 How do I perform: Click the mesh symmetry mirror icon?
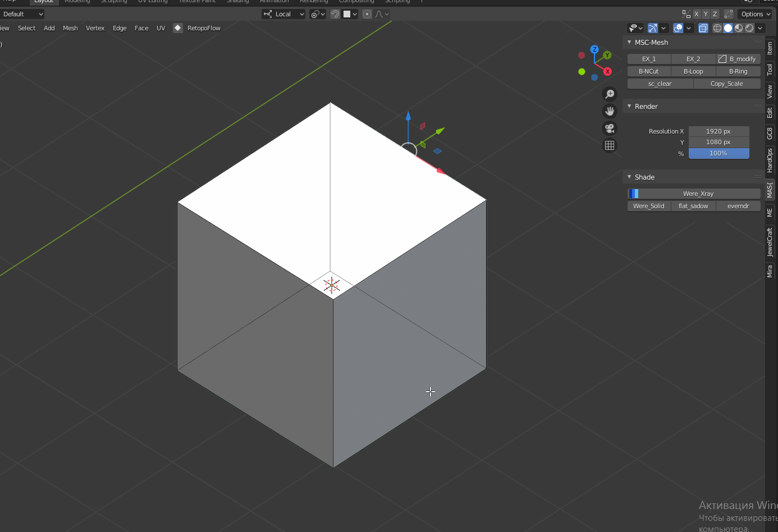pos(687,14)
